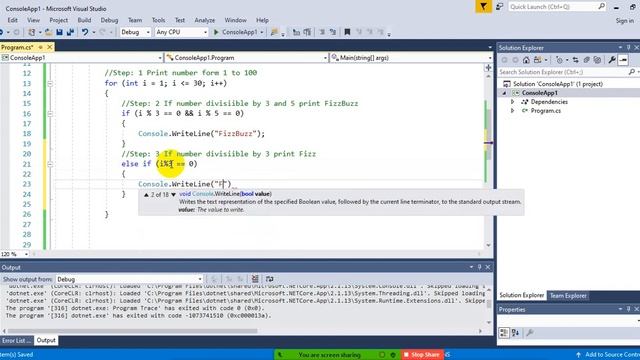Click the New Project toolbar icon
This screenshot has height=360, width=640.
click(x=31, y=32)
